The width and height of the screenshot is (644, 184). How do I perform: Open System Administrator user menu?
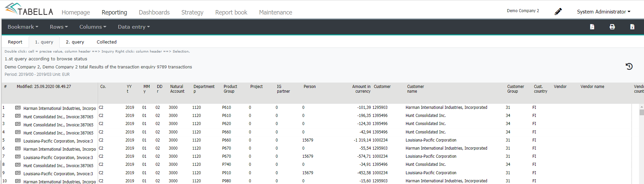click(604, 11)
